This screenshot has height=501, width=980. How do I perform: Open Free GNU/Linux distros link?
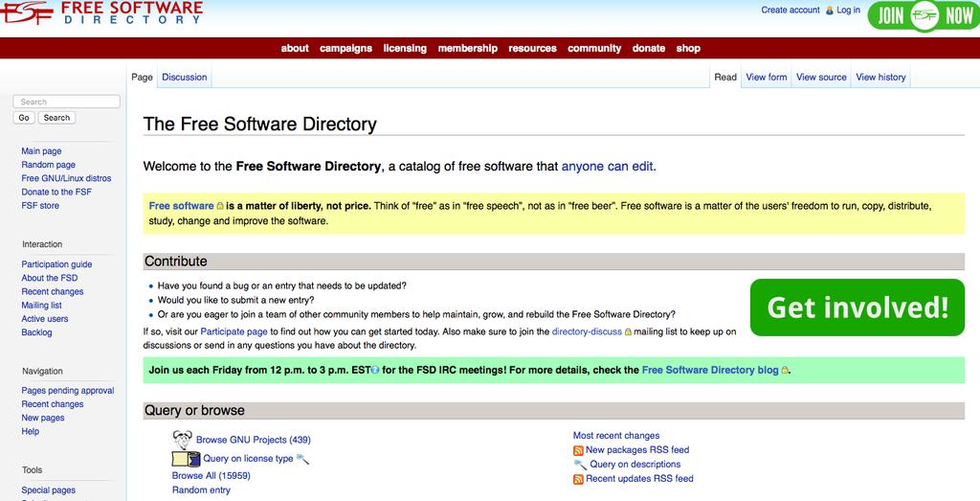coord(66,178)
